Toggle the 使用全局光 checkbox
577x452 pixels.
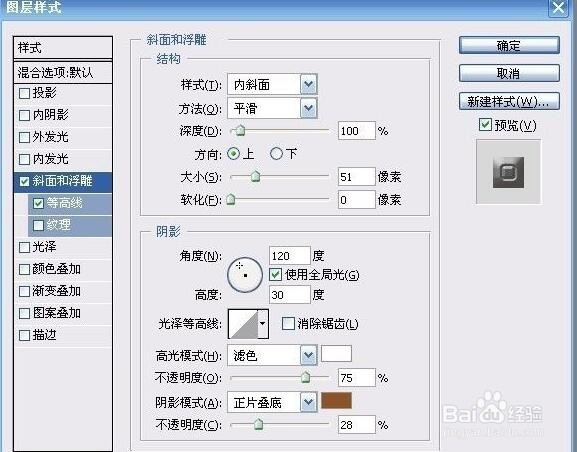click(x=275, y=275)
